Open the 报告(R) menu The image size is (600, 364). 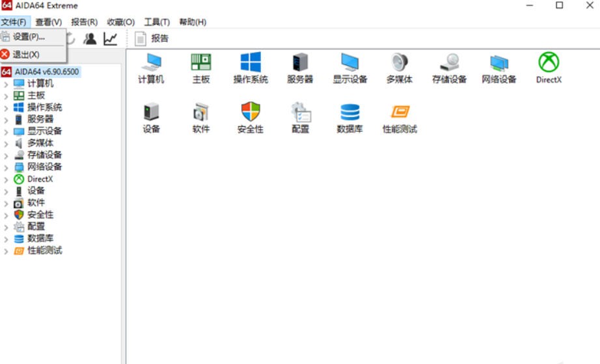click(84, 22)
